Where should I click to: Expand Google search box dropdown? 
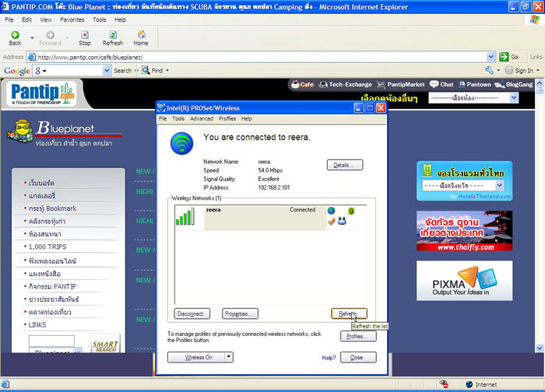click(x=107, y=71)
